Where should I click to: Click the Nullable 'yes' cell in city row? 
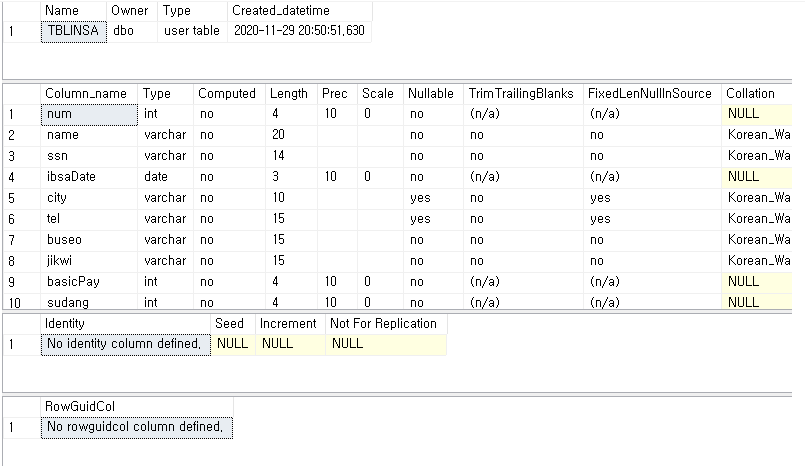(x=433, y=199)
